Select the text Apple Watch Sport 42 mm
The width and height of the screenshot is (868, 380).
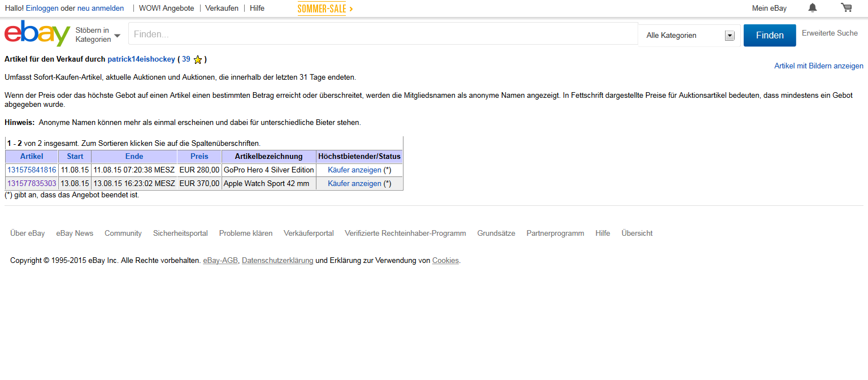[267, 184]
